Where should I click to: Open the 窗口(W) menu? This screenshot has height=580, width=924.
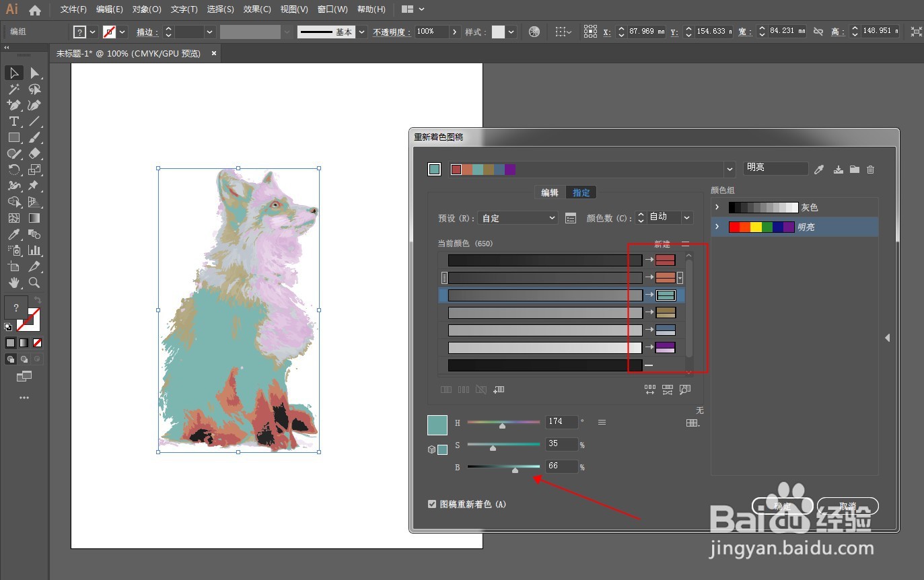[332, 9]
